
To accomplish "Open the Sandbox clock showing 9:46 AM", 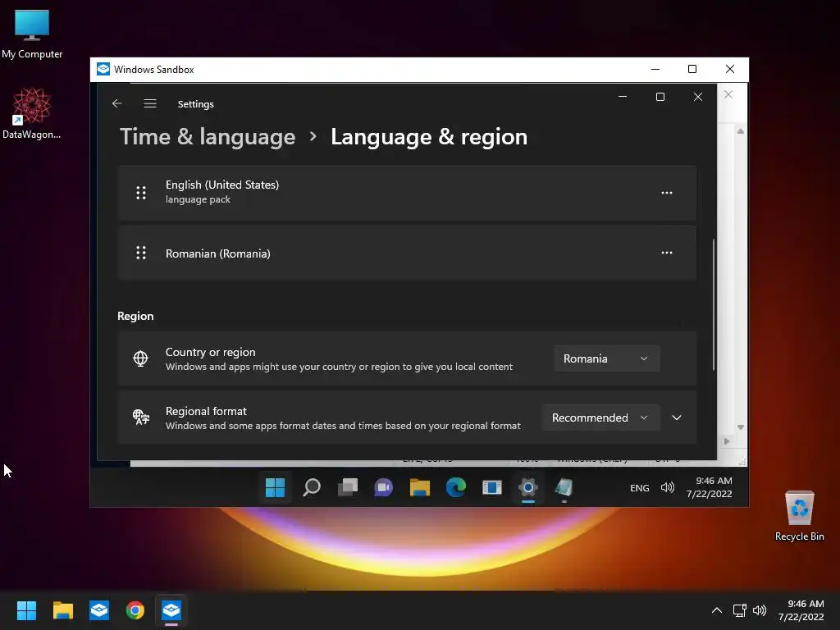I will 709,487.
